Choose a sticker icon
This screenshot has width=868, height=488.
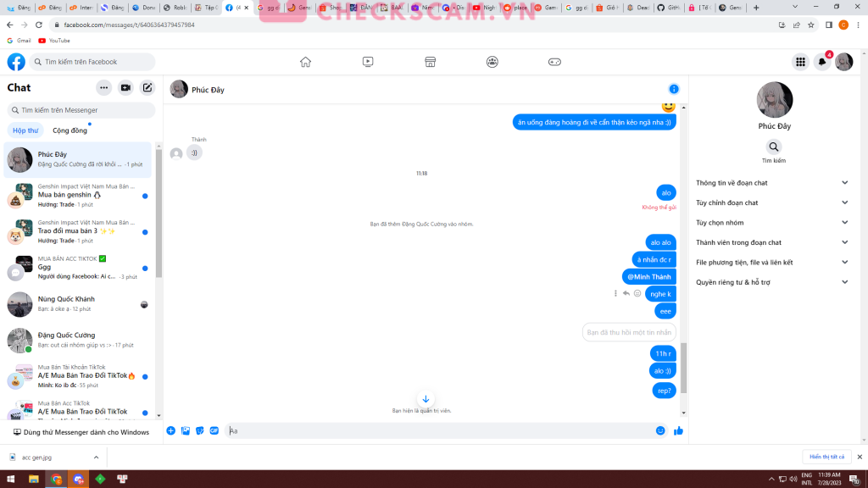click(x=200, y=431)
